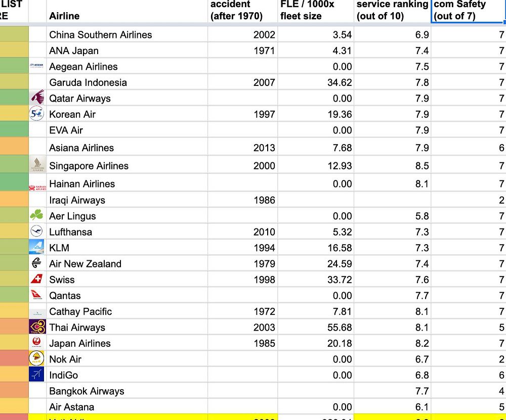506x420 pixels.
Task: Select the Aegean Airlines name cell
Action: point(127,66)
